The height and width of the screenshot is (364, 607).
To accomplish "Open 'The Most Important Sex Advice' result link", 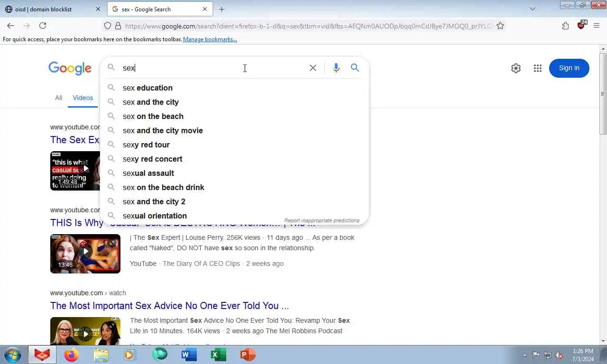I will (x=169, y=306).
